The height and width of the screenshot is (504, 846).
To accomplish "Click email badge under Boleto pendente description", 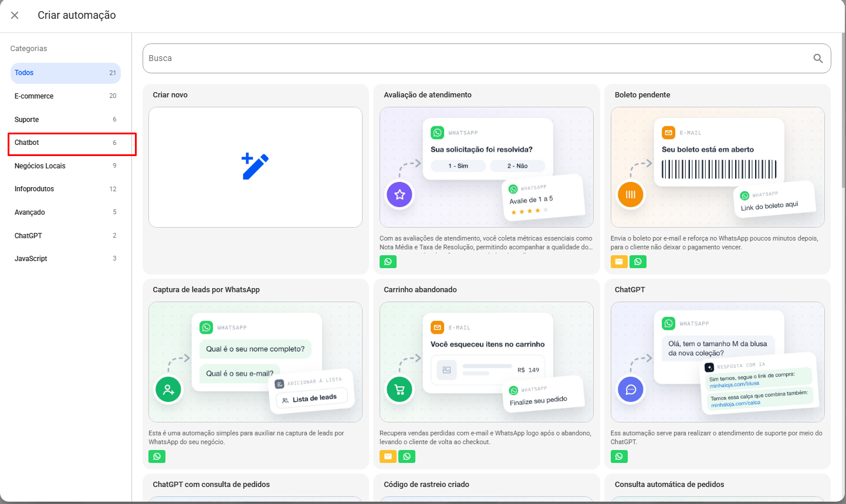I will [619, 262].
